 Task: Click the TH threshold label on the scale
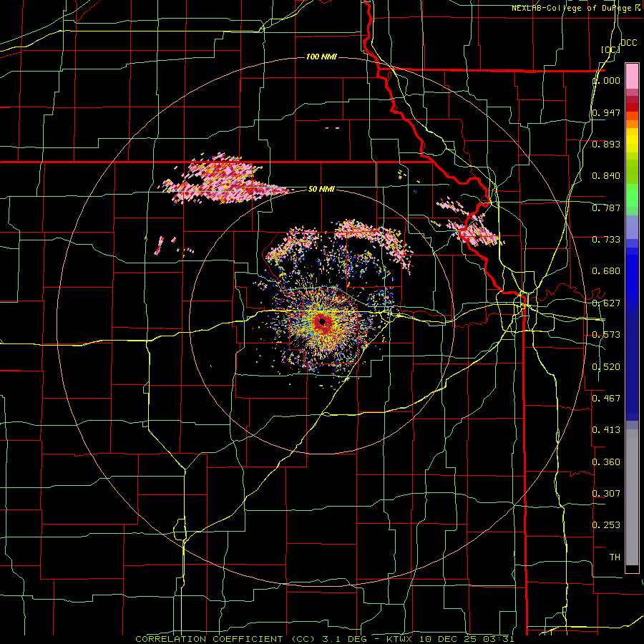[615, 557]
